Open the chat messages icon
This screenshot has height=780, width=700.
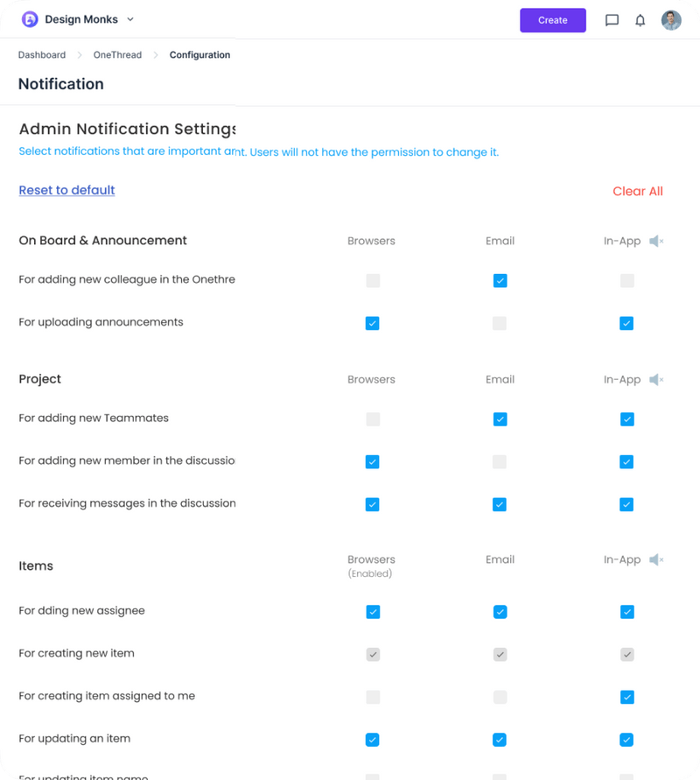tap(612, 20)
